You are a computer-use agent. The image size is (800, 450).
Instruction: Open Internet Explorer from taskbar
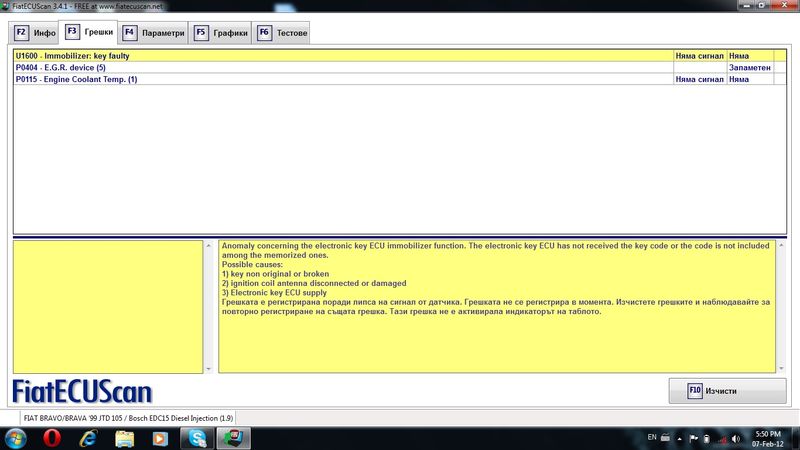click(x=88, y=439)
